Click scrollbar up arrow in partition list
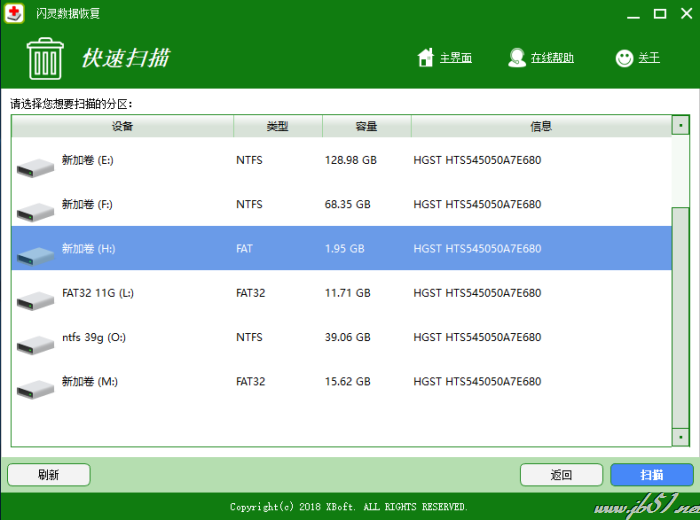The image size is (700, 520). point(681,126)
